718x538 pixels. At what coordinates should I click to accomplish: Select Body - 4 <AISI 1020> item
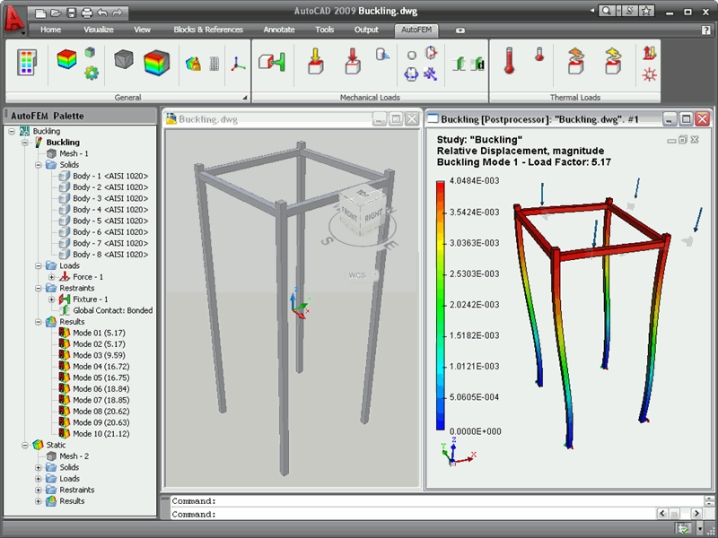[109, 209]
